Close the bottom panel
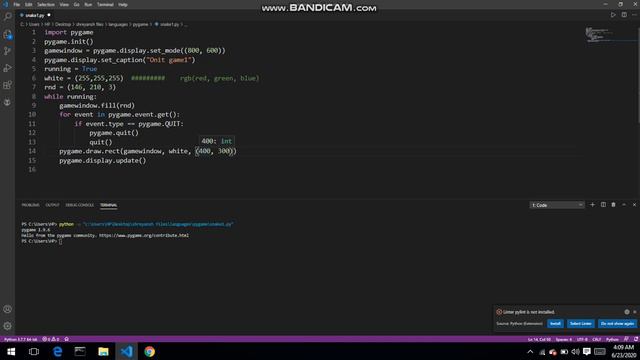 pyautogui.click(x=634, y=205)
